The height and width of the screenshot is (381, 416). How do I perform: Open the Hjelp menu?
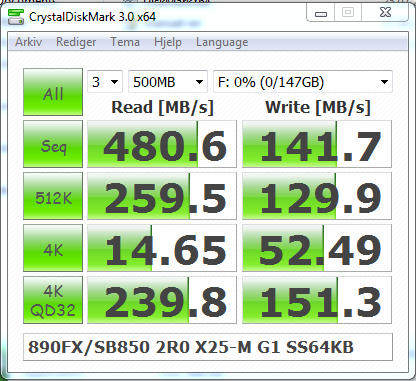pyautogui.click(x=168, y=42)
